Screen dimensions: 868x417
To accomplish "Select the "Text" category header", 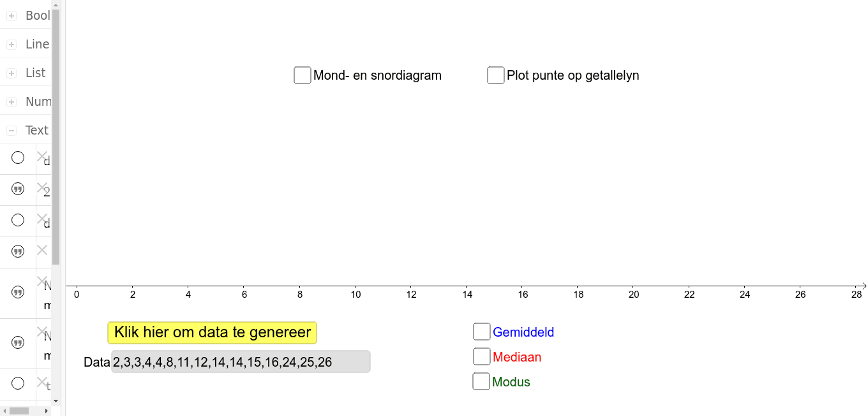I will tap(37, 129).
